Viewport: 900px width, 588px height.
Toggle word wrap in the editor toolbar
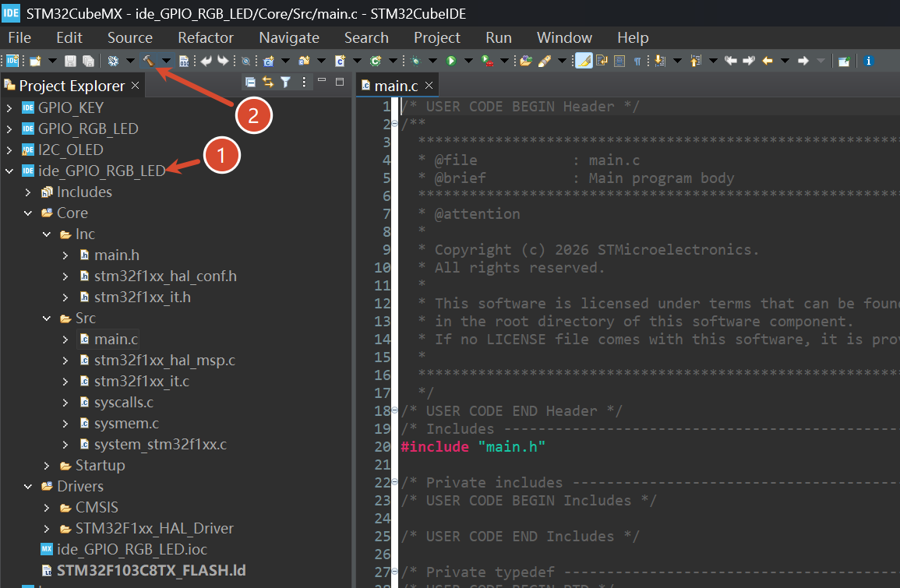(x=602, y=61)
